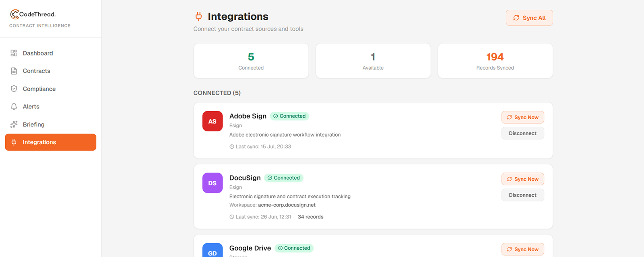
Task: Click the Google Drive GD logo tile
Action: pyautogui.click(x=213, y=250)
